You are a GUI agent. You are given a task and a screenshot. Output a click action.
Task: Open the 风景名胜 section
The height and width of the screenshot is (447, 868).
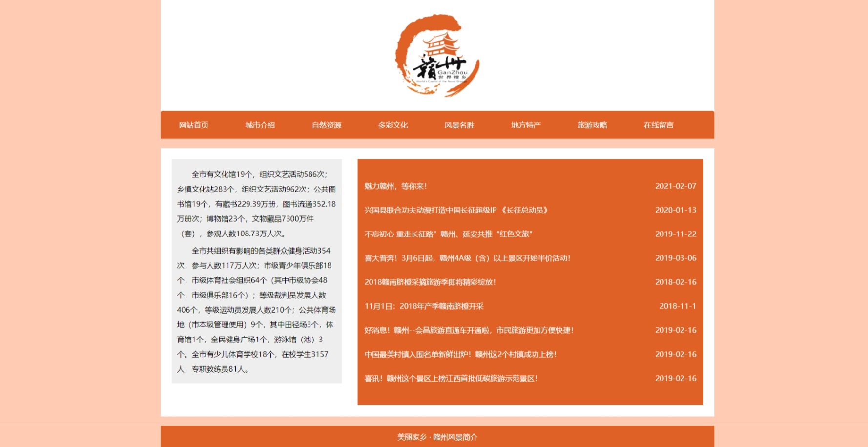pyautogui.click(x=459, y=125)
